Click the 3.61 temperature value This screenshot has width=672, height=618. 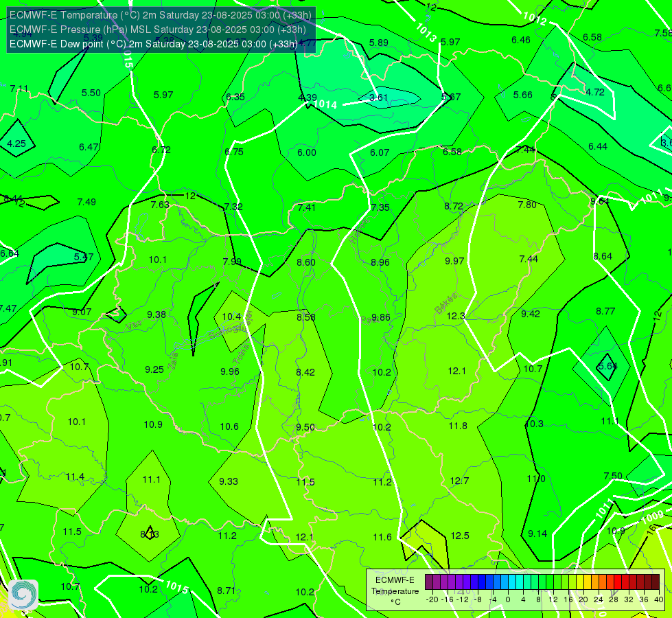pyautogui.click(x=378, y=98)
